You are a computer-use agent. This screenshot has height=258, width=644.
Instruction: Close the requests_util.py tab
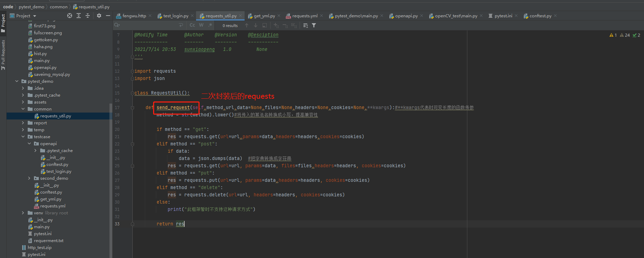[x=240, y=16]
